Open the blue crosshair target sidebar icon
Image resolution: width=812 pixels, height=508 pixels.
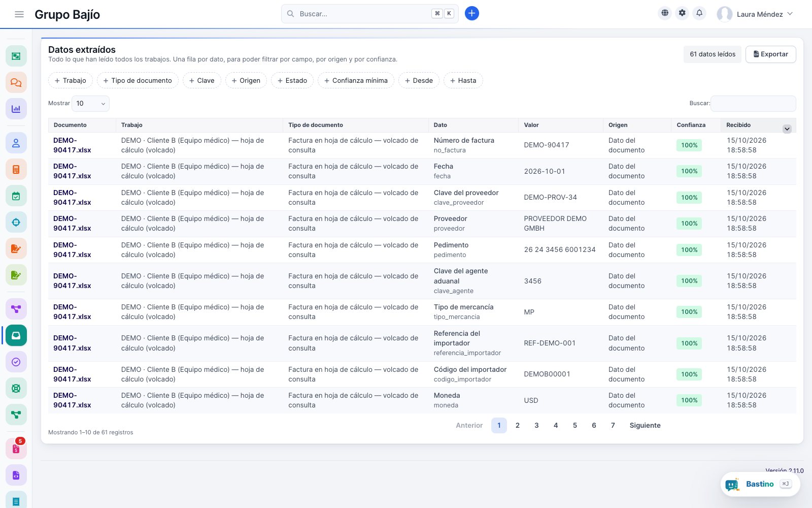coord(16,223)
